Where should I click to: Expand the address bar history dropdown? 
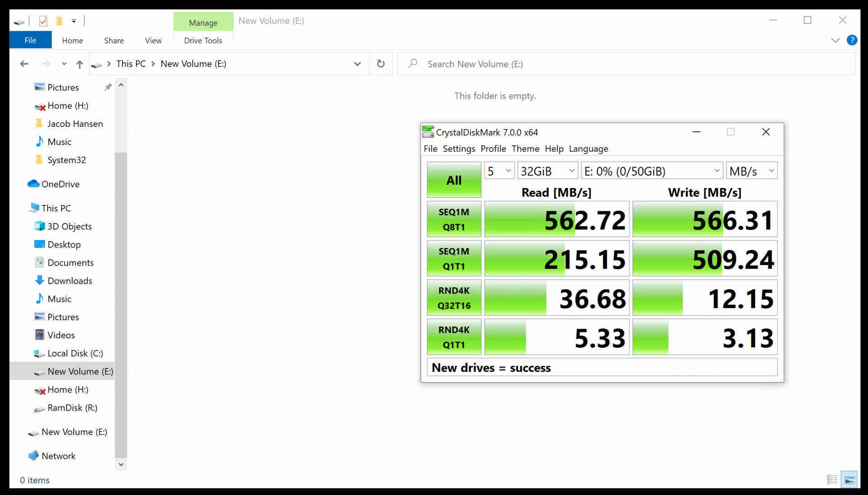pyautogui.click(x=357, y=64)
